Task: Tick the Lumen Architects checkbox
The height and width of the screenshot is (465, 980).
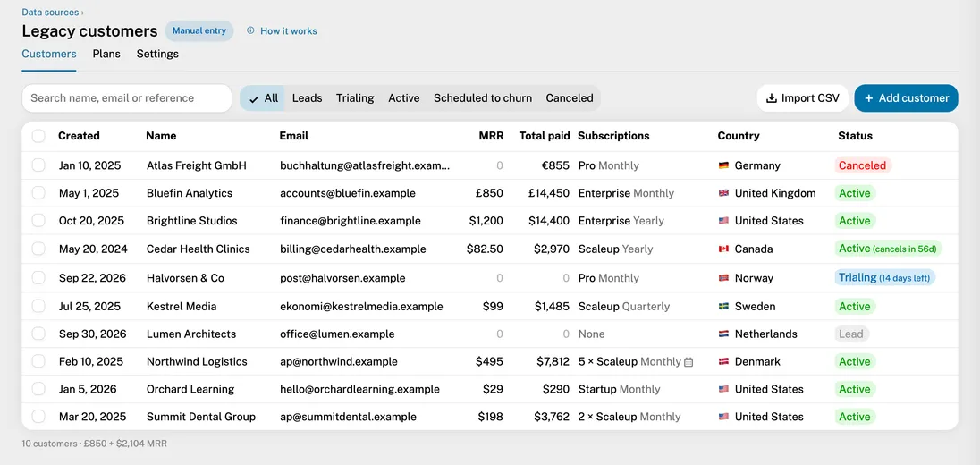Action: tap(38, 334)
